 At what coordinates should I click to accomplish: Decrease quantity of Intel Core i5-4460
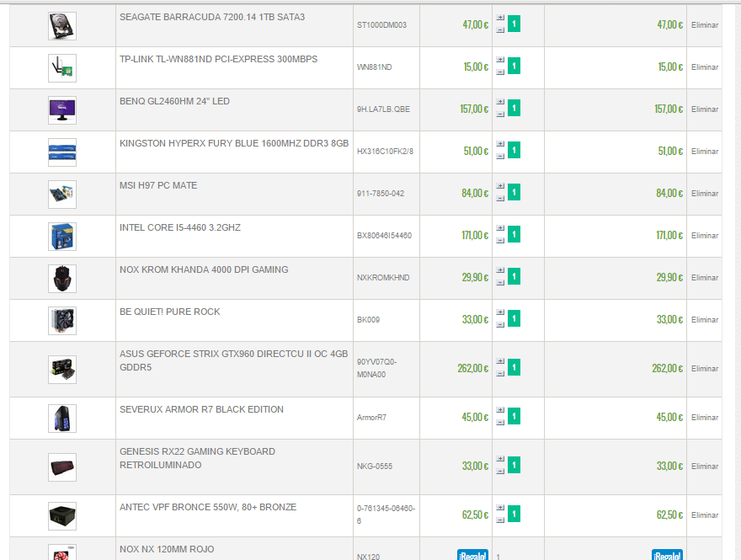point(500,241)
